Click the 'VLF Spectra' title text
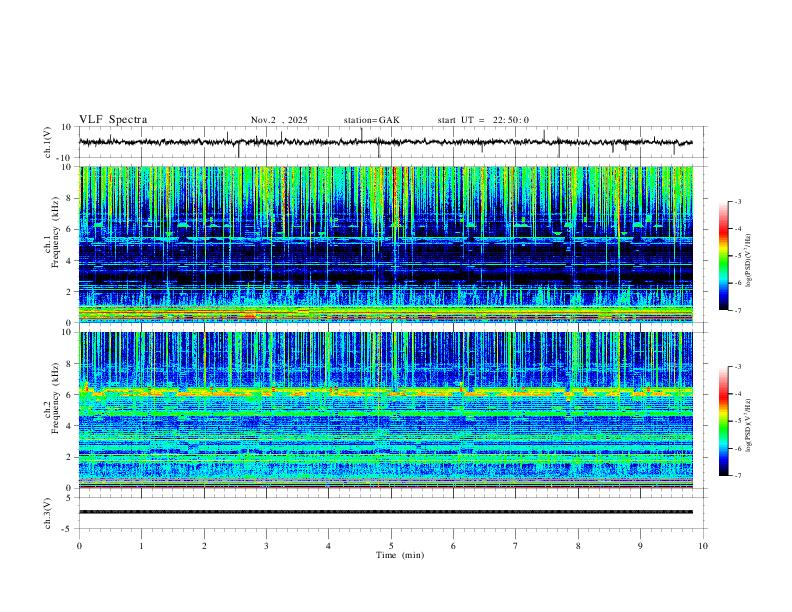 [x=113, y=120]
